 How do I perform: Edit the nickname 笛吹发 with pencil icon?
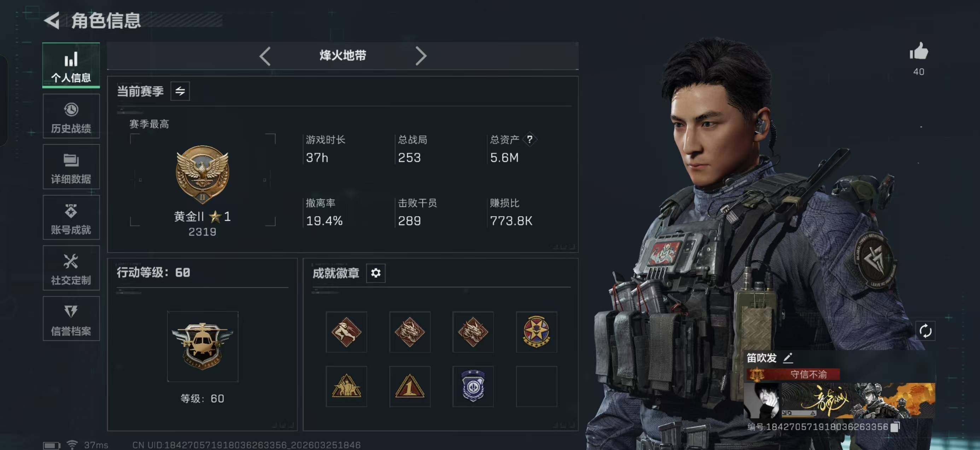(x=788, y=357)
